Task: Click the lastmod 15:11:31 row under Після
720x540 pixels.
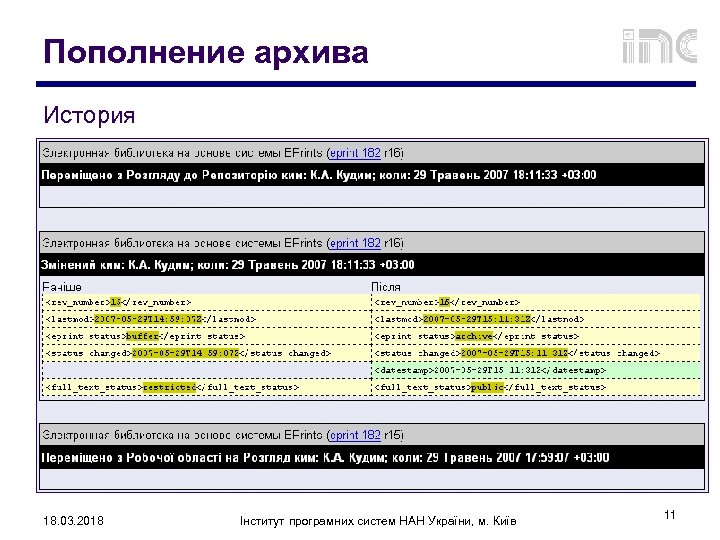Action: tap(536, 319)
